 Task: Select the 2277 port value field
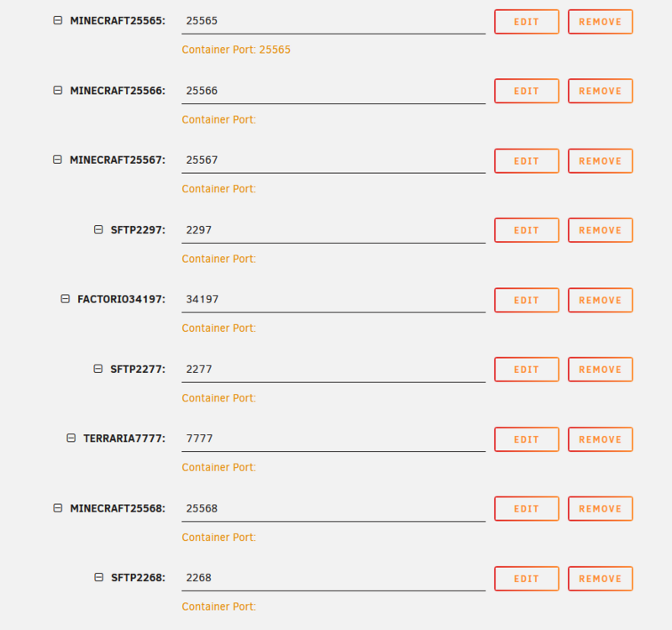coord(333,370)
